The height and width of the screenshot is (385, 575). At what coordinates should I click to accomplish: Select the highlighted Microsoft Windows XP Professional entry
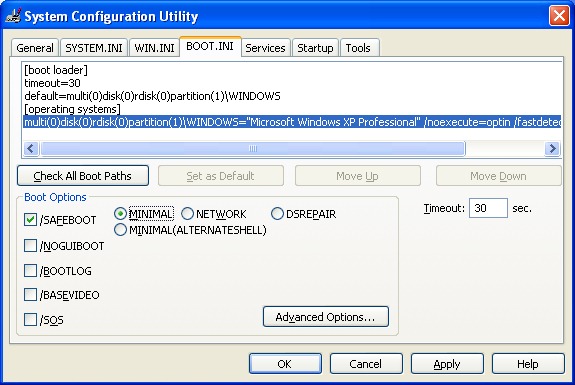pyautogui.click(x=292, y=122)
